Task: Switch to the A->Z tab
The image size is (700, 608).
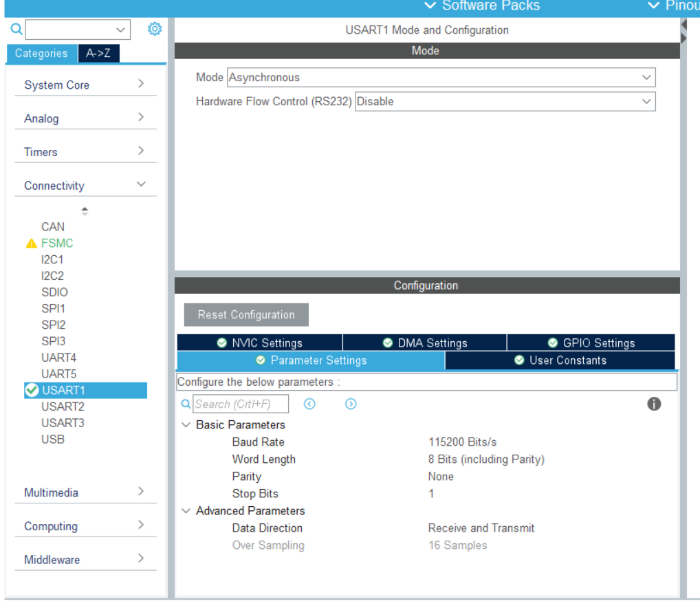Action: coord(98,53)
